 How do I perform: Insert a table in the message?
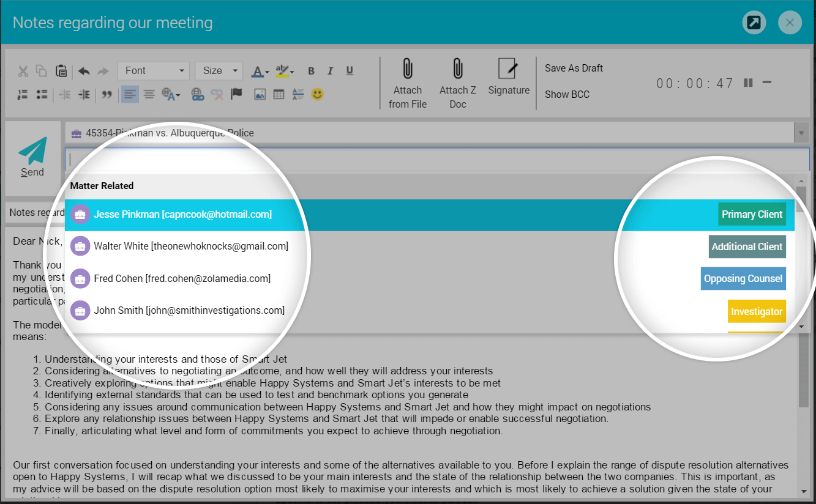click(x=279, y=94)
